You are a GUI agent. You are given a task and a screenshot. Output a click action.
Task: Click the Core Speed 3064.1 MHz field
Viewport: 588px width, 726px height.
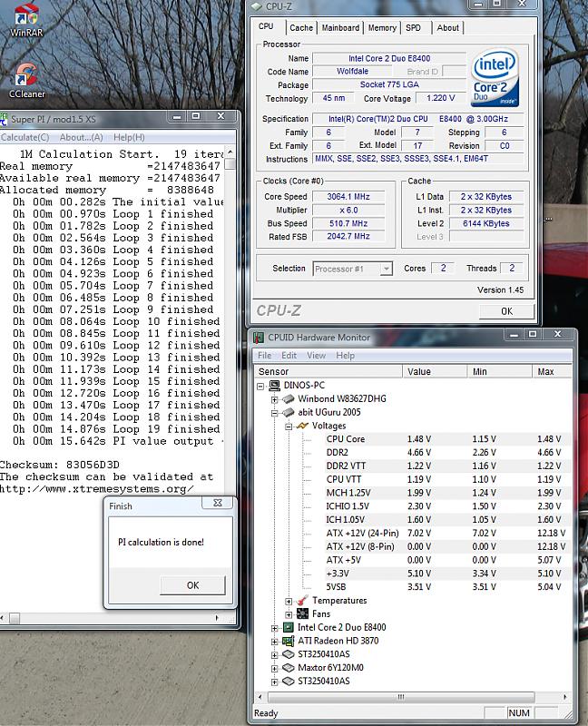pos(348,196)
